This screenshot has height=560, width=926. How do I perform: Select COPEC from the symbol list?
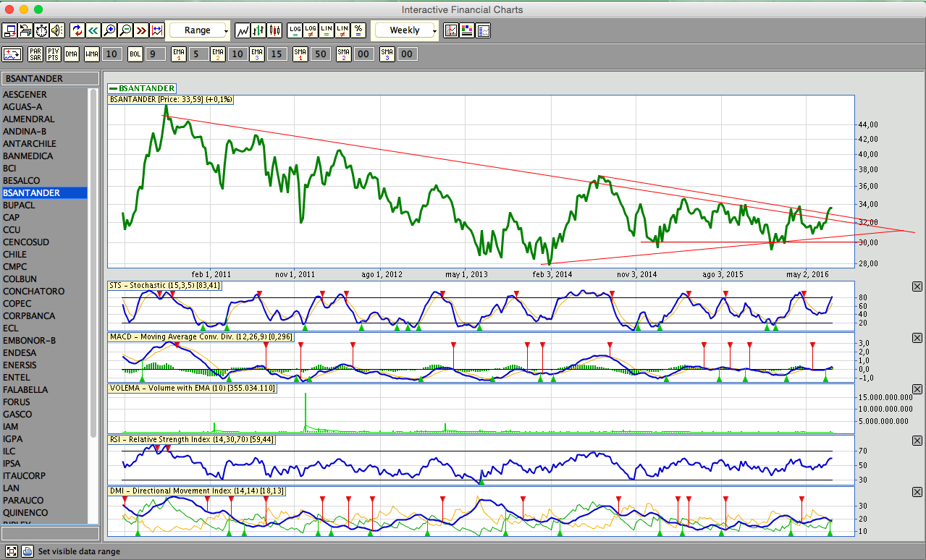tap(17, 304)
